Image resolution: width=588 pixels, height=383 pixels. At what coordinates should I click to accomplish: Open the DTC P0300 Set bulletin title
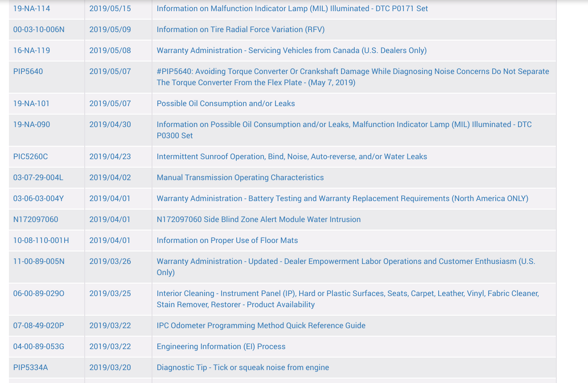344,130
